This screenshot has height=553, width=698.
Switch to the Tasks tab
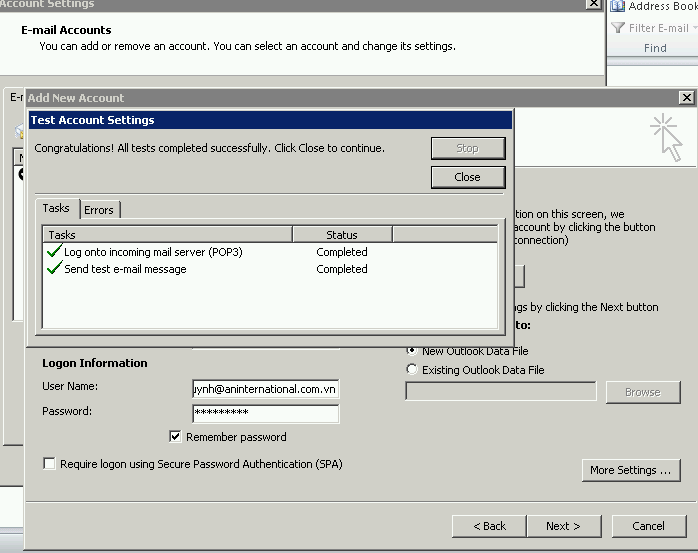pyautogui.click(x=56, y=208)
